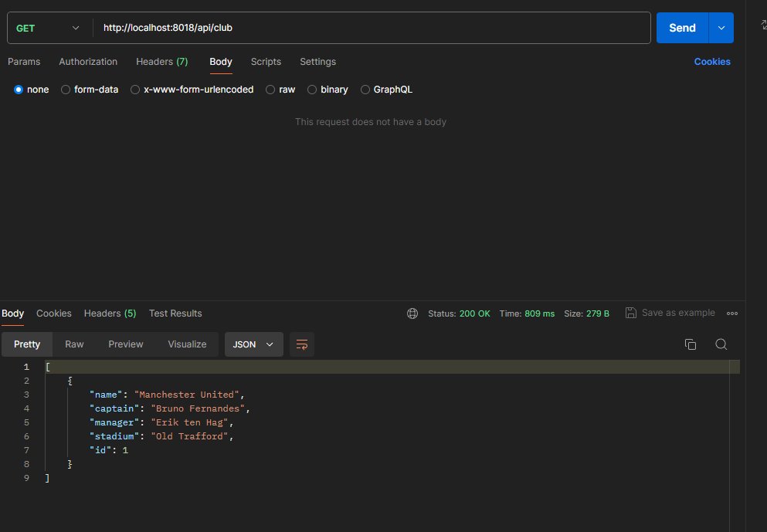This screenshot has width=767, height=532.
Task: Open the Cookies link at right
Action: click(x=712, y=62)
